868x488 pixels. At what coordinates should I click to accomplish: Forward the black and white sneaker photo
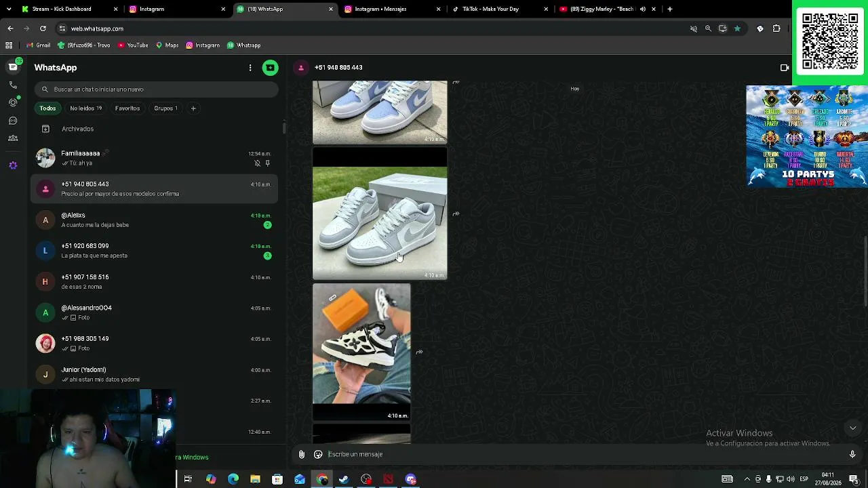tap(419, 352)
